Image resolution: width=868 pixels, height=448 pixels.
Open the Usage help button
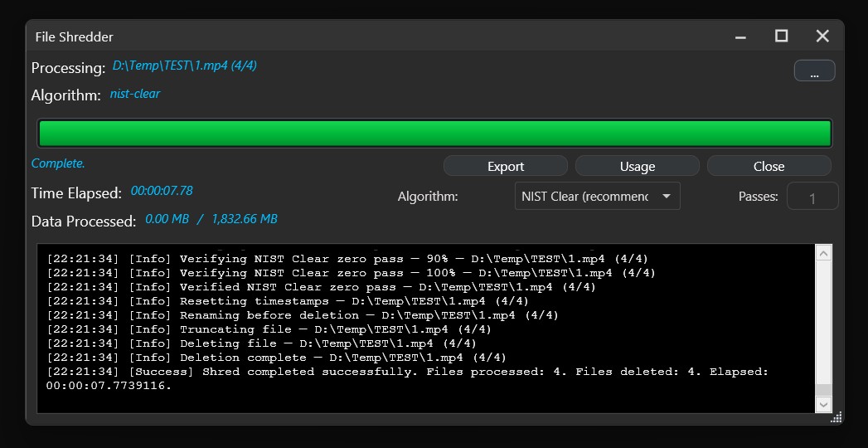click(638, 166)
